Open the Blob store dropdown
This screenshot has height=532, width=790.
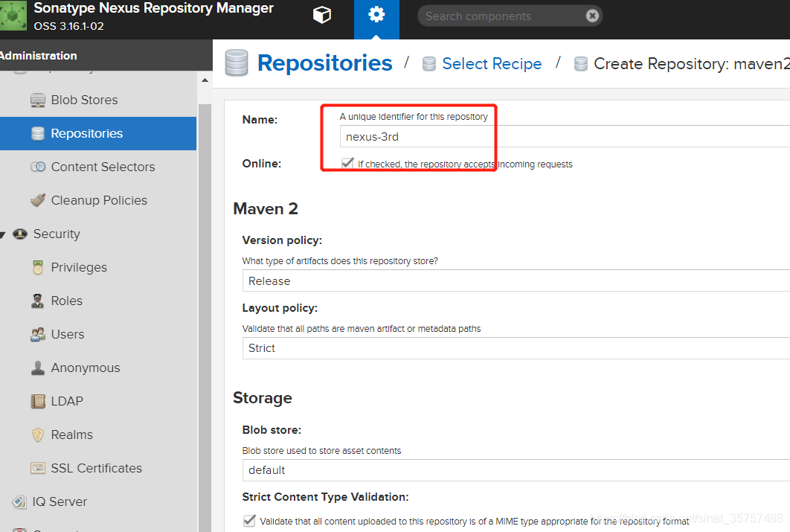[516, 470]
